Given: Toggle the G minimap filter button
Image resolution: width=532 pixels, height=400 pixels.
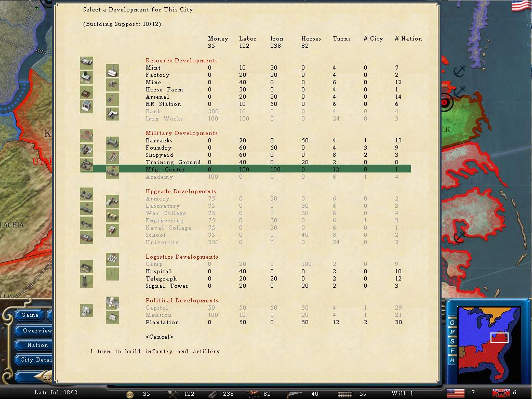Looking at the screenshot, I should point(452,322).
